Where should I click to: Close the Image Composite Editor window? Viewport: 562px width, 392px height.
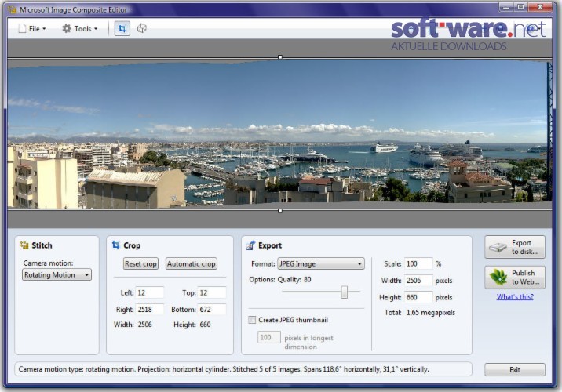tap(540, 7)
